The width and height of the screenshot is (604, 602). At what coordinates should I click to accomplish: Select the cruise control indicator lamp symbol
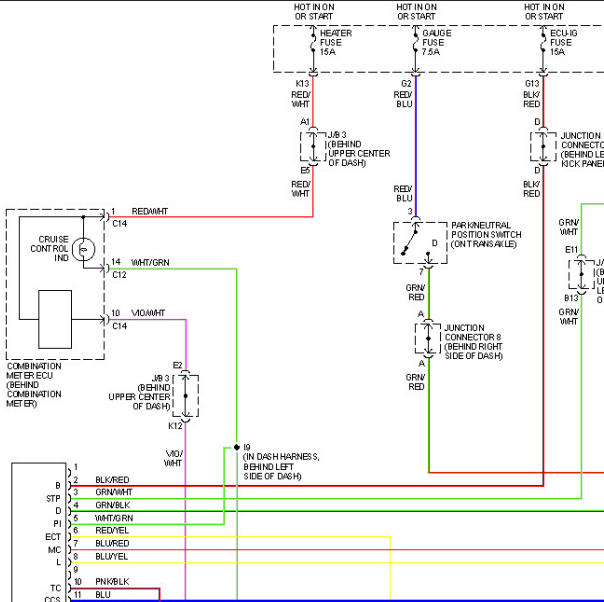[84, 250]
